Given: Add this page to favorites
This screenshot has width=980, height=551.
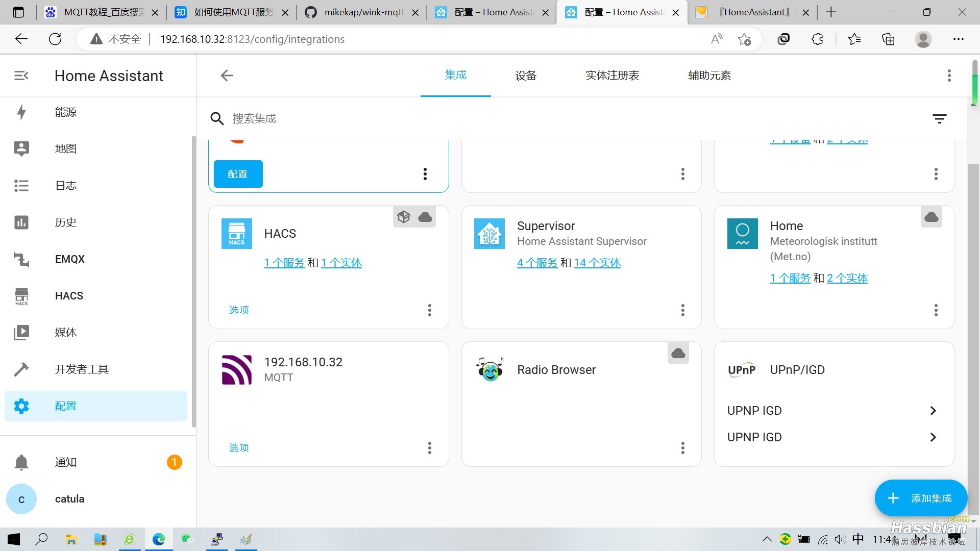Looking at the screenshot, I should (744, 39).
